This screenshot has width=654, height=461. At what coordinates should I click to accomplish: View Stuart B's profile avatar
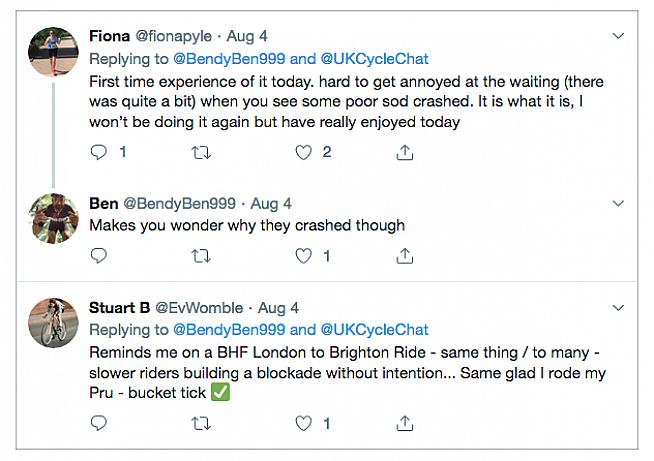[x=52, y=322]
